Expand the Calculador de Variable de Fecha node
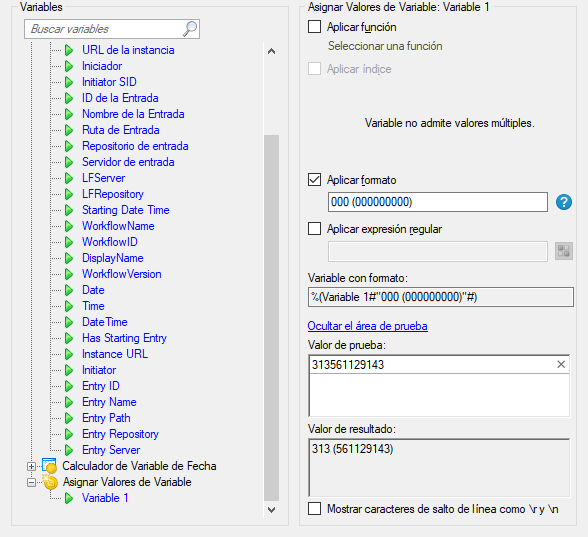This screenshot has height=537, width=588. click(x=32, y=466)
